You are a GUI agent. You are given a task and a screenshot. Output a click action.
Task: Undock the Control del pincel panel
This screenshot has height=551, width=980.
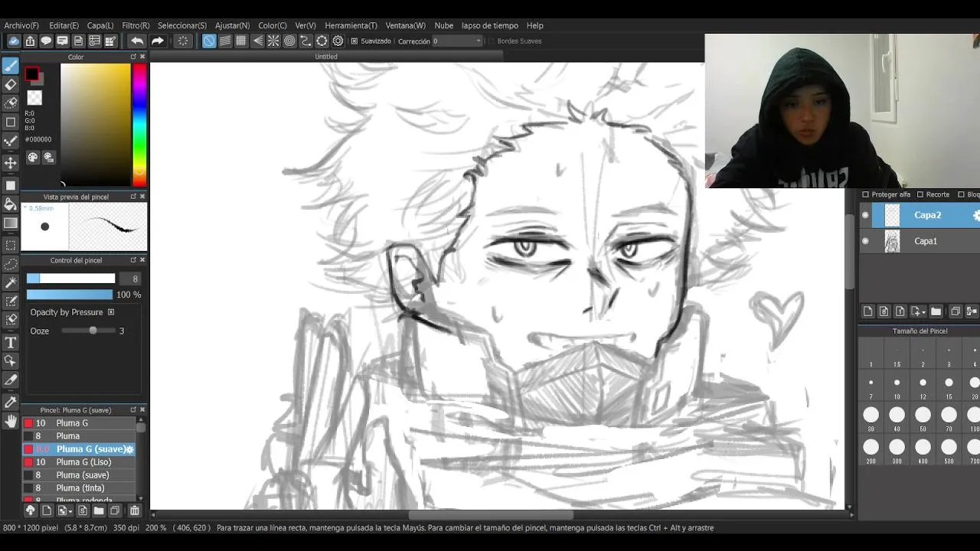[132, 260]
